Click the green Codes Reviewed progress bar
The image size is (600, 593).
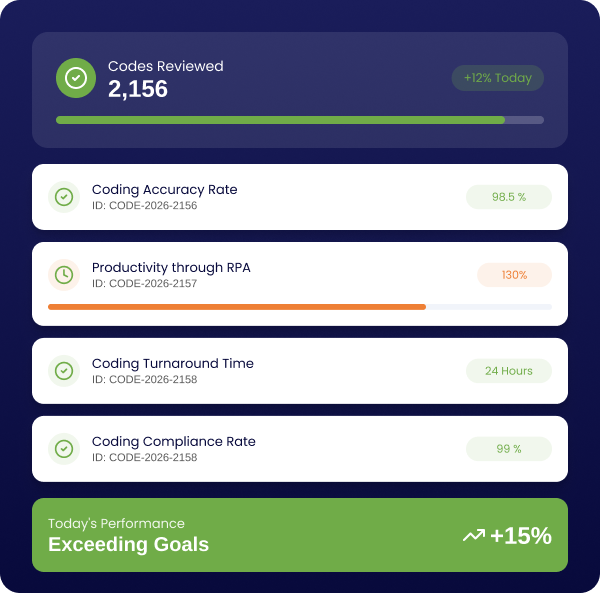(281, 120)
